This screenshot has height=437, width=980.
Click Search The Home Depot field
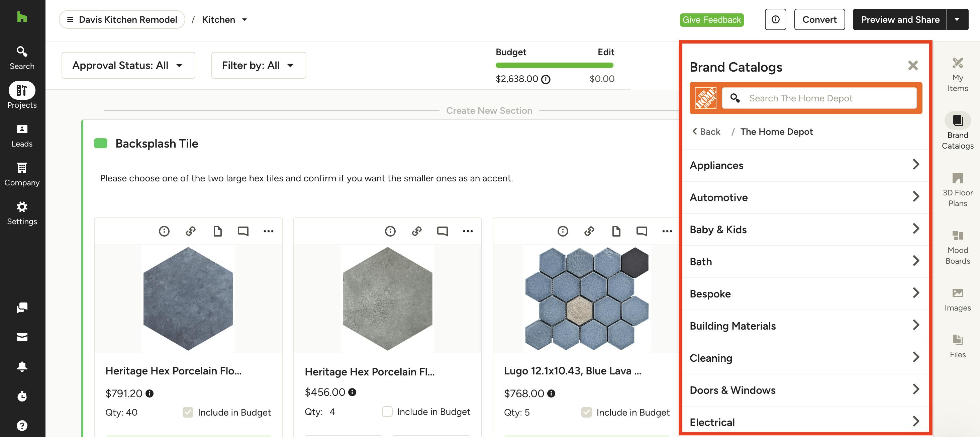819,98
